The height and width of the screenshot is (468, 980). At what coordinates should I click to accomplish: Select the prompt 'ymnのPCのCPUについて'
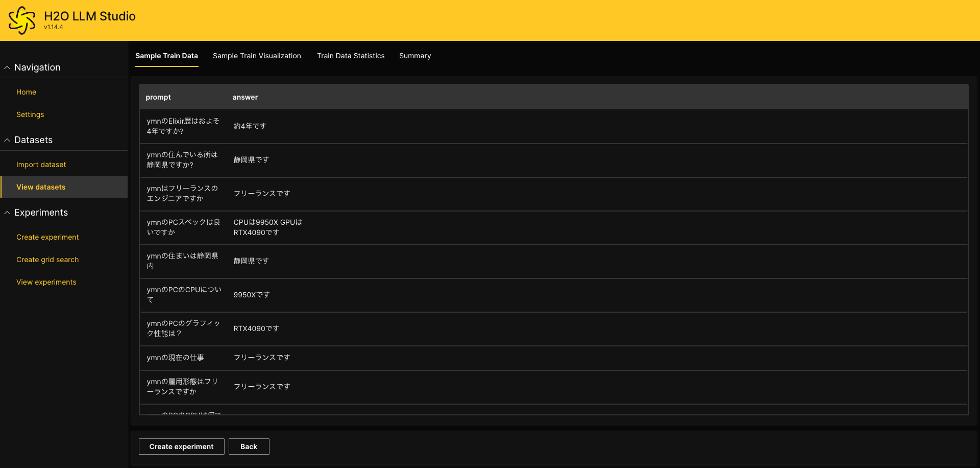[x=184, y=295]
